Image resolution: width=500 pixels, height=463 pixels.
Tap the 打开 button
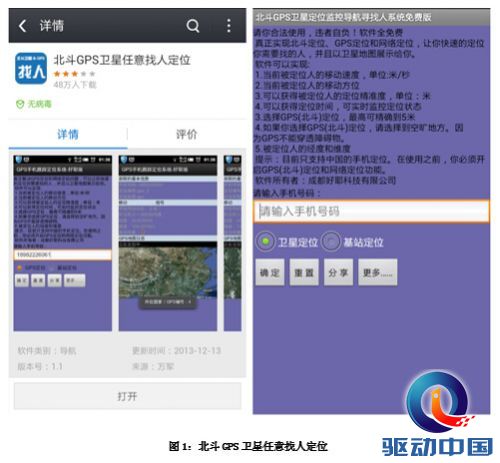coord(127,396)
